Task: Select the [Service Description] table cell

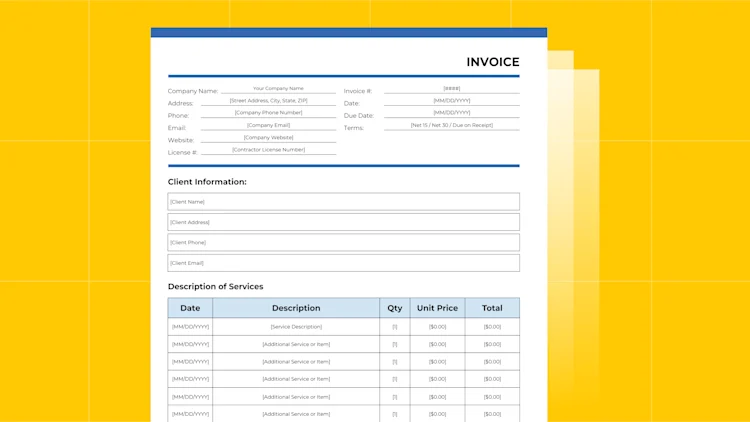Action: (296, 327)
